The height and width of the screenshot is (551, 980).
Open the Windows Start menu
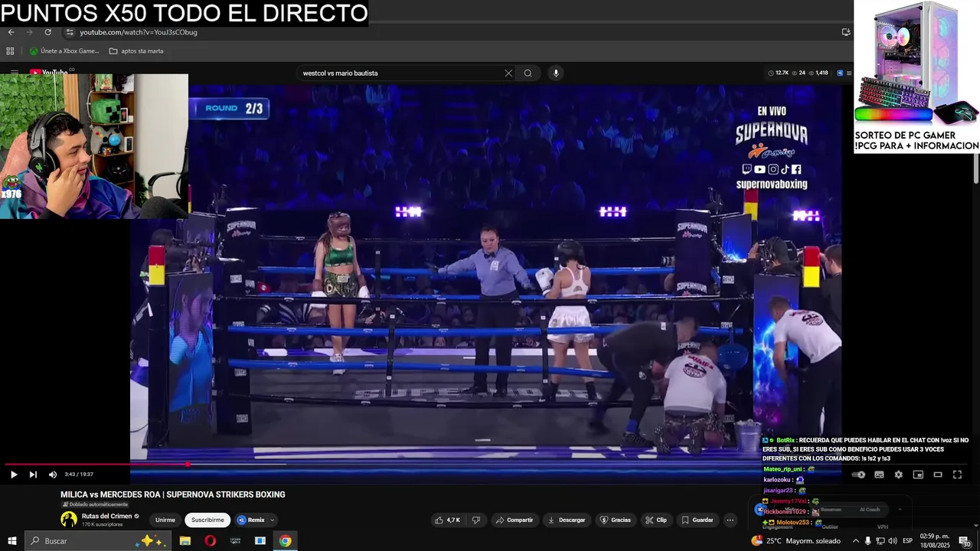(x=11, y=541)
